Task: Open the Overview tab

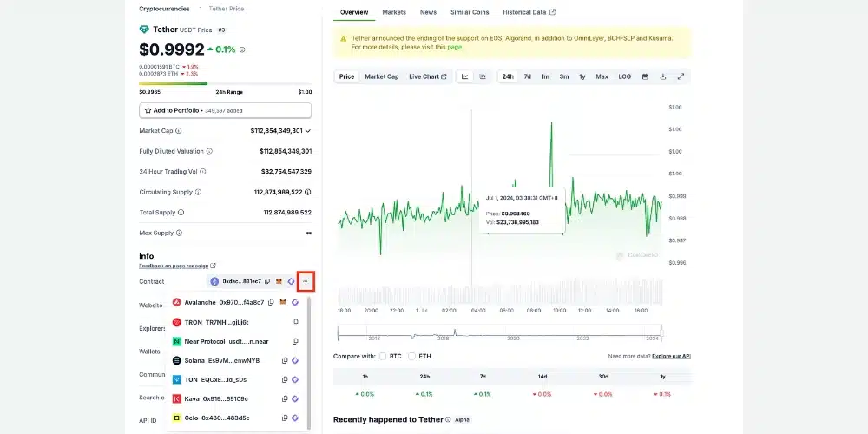Action: click(354, 12)
